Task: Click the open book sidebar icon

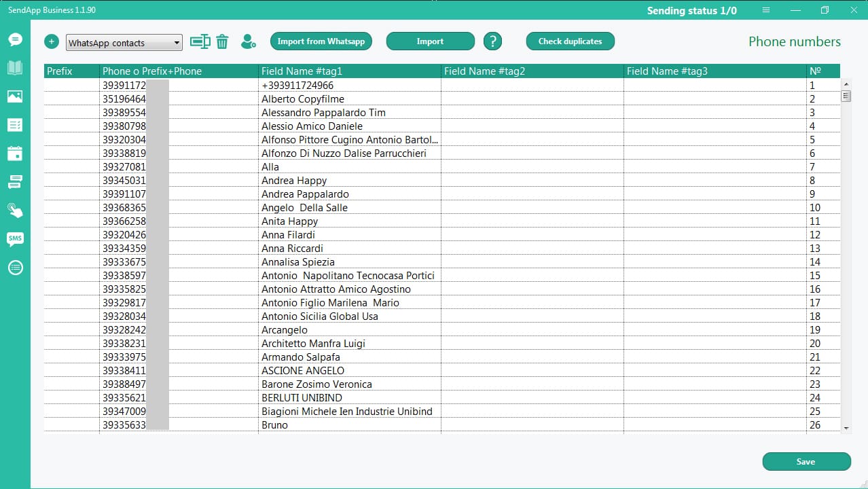Action: [x=15, y=68]
